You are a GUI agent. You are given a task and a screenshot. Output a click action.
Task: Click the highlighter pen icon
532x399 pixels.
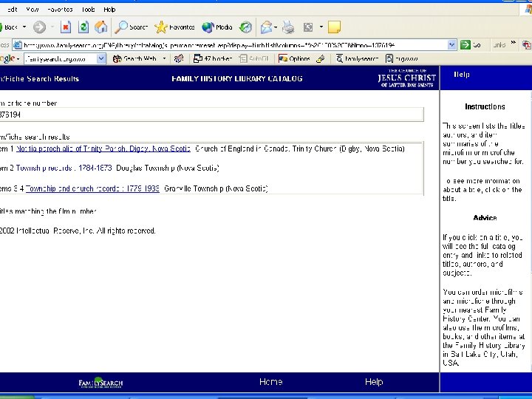pos(320,58)
